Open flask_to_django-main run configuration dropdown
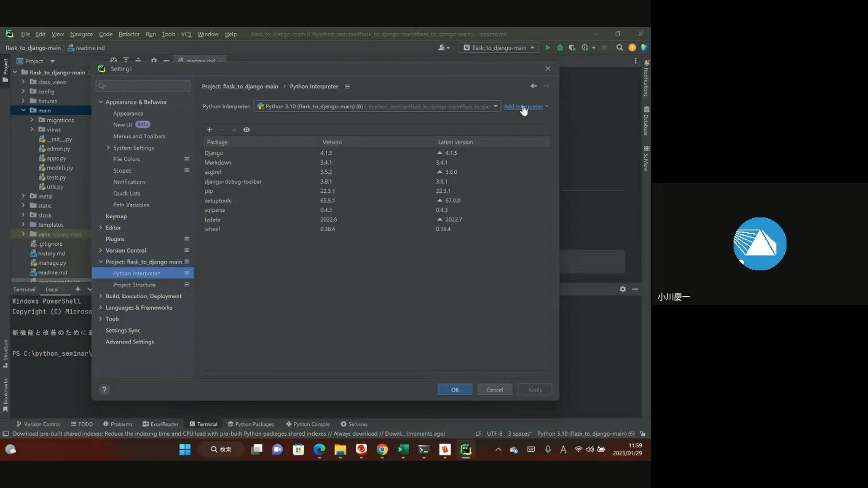The image size is (868, 488). [x=499, y=47]
